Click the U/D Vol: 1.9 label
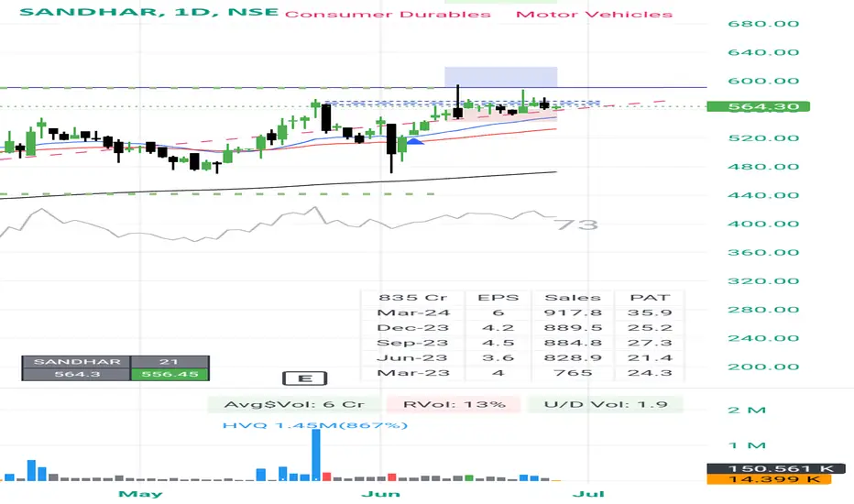The height and width of the screenshot is (504, 854). point(606,405)
